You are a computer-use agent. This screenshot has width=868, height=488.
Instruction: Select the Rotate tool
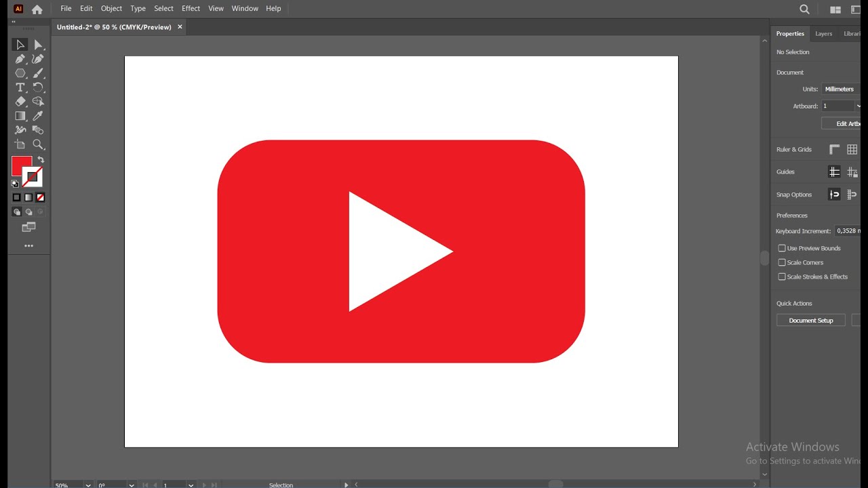coord(38,87)
